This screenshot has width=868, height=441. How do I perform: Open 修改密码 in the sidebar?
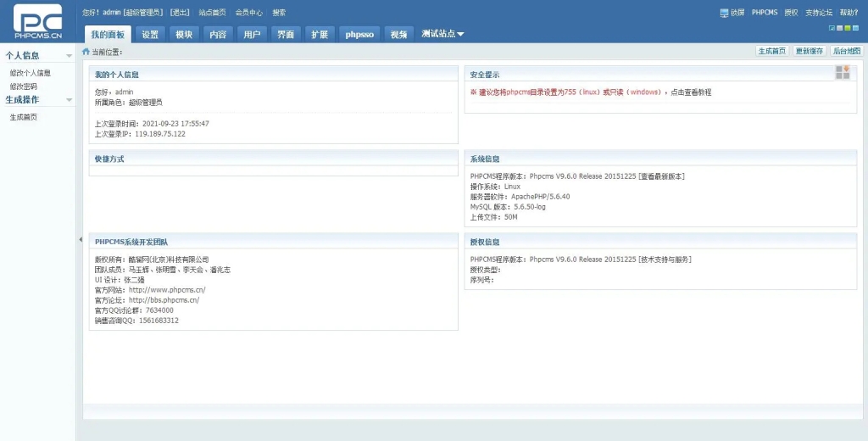pos(24,87)
